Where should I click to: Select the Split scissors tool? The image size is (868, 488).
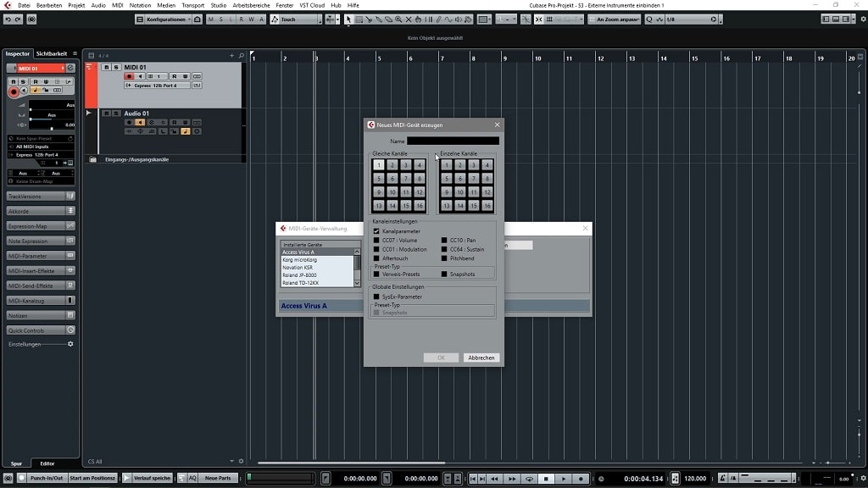369,19
